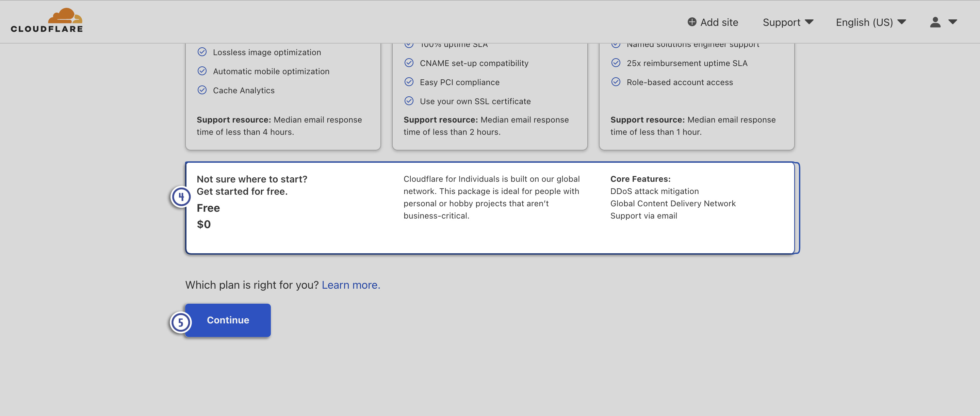
Task: Click the 'Not sure where to start?' heading
Action: coord(252,179)
